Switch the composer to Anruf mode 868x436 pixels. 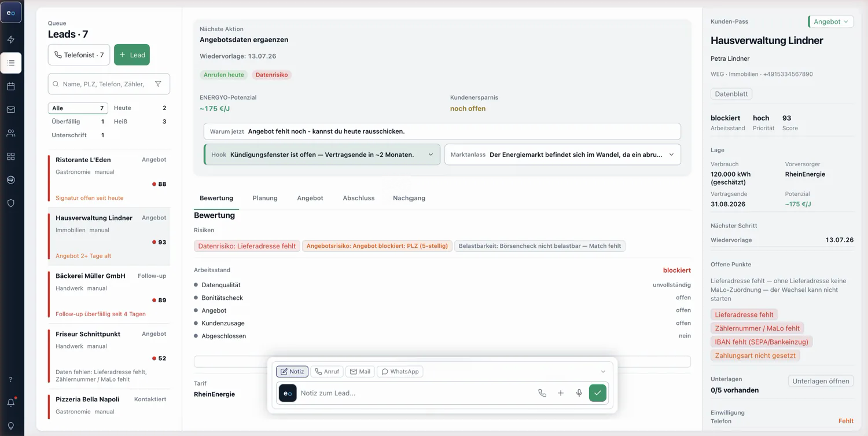[x=327, y=372]
